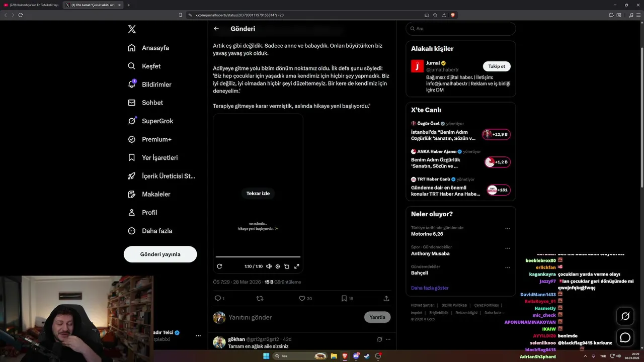Repost the tweet via retweet icon
Viewport: 644px width, 362px height.
coord(260,298)
